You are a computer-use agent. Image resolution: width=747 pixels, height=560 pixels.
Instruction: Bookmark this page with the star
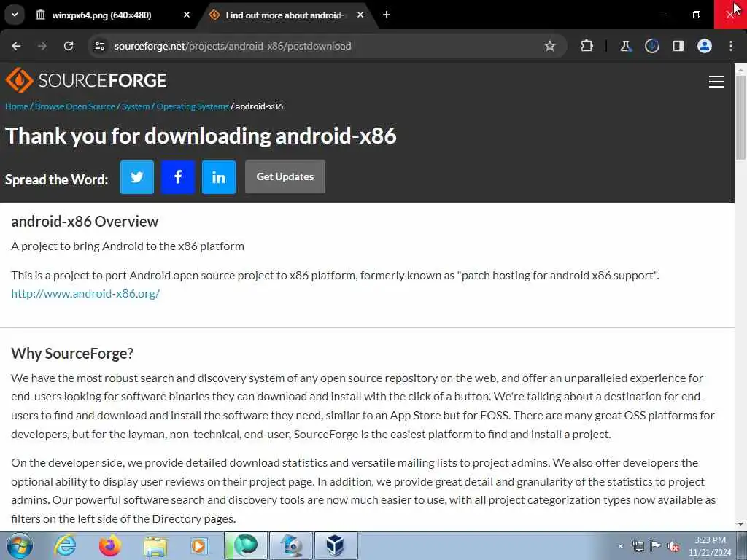point(550,46)
